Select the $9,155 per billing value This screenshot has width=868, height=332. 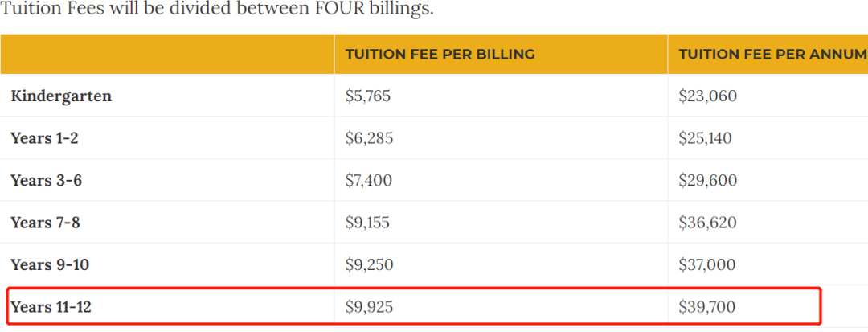[x=367, y=223]
